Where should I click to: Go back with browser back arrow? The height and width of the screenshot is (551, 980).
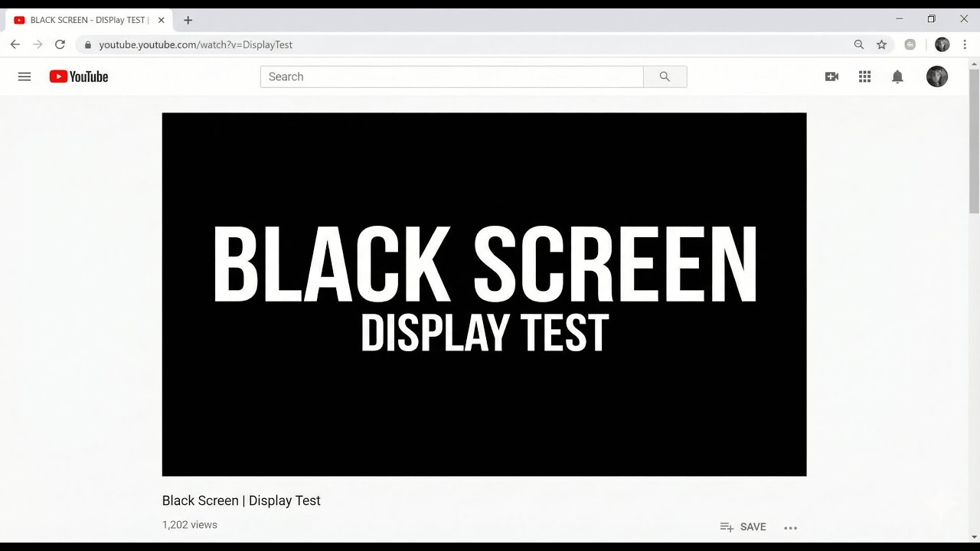[15, 44]
